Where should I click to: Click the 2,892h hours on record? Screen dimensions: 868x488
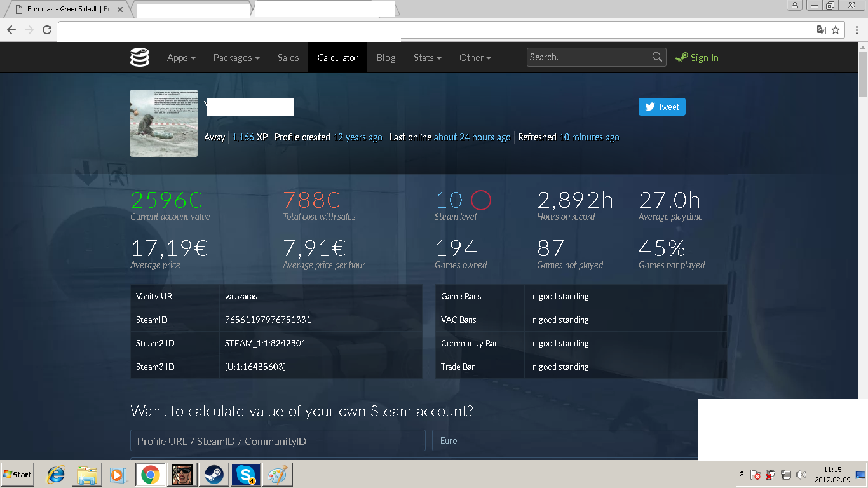[575, 200]
